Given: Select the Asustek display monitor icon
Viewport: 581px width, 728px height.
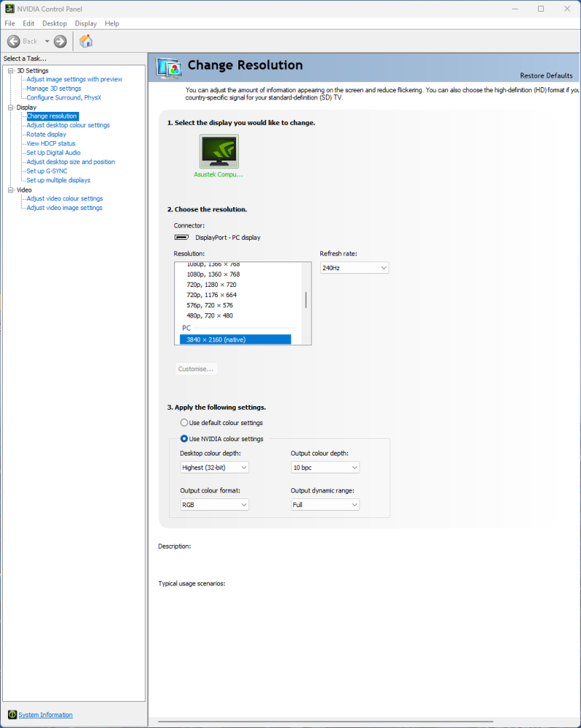Looking at the screenshot, I should coord(219,151).
